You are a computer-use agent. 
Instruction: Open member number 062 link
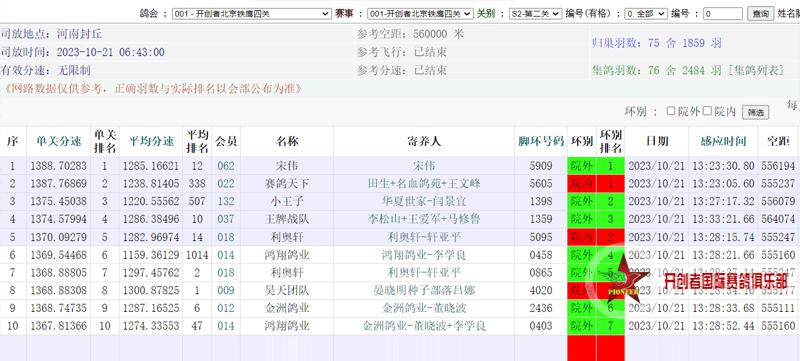tap(226, 166)
